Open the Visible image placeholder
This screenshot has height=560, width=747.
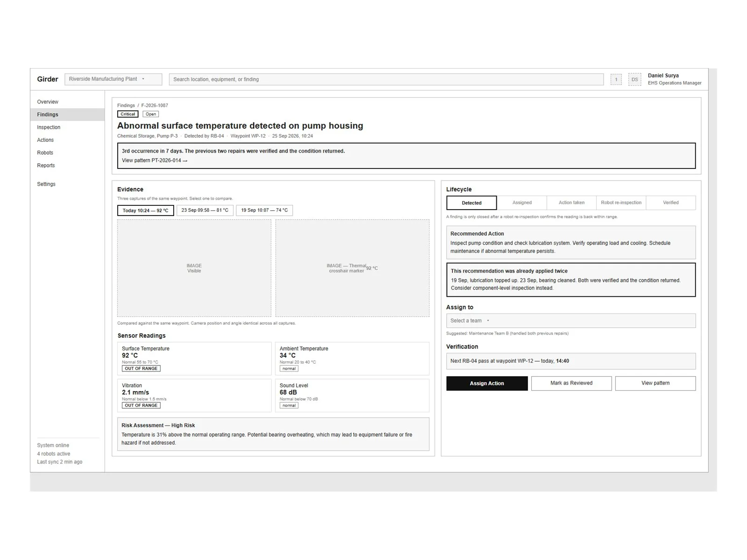194,268
